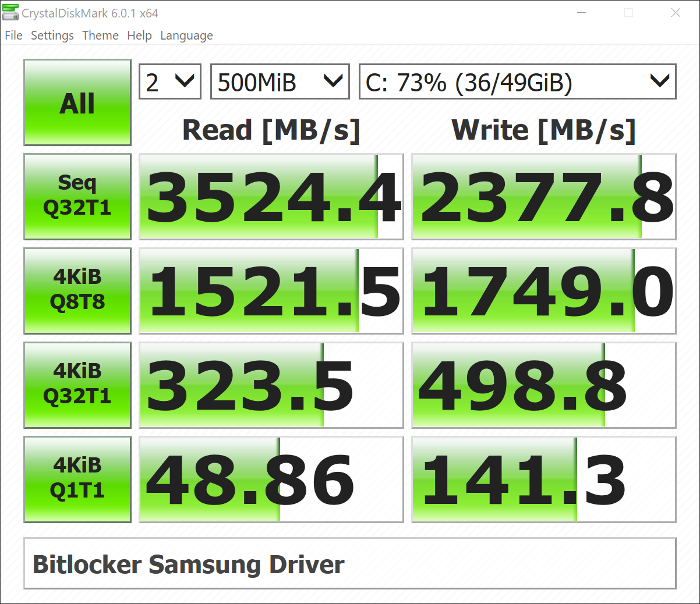Start the 4KiB Q1T1 benchmark
Screen dimensions: 700x604
point(77,479)
